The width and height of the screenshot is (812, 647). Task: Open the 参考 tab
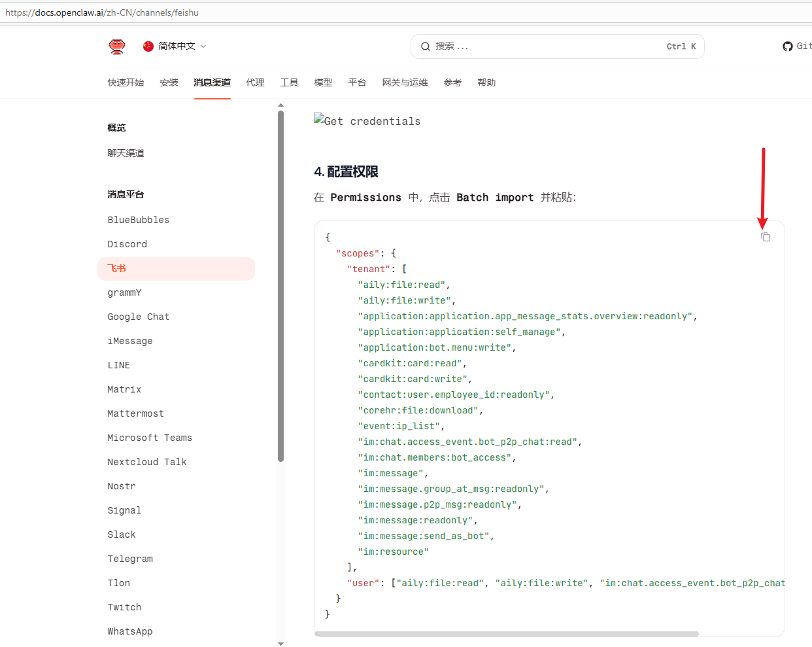(453, 82)
